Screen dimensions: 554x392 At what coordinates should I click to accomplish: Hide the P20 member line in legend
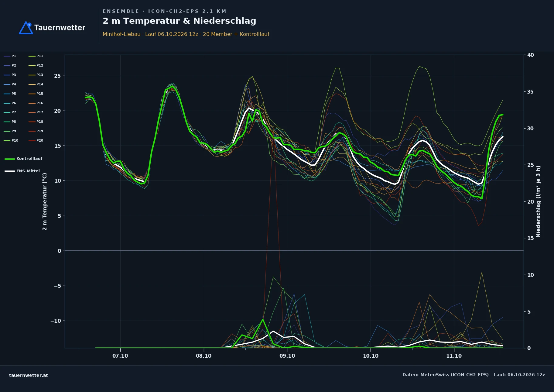click(x=36, y=140)
